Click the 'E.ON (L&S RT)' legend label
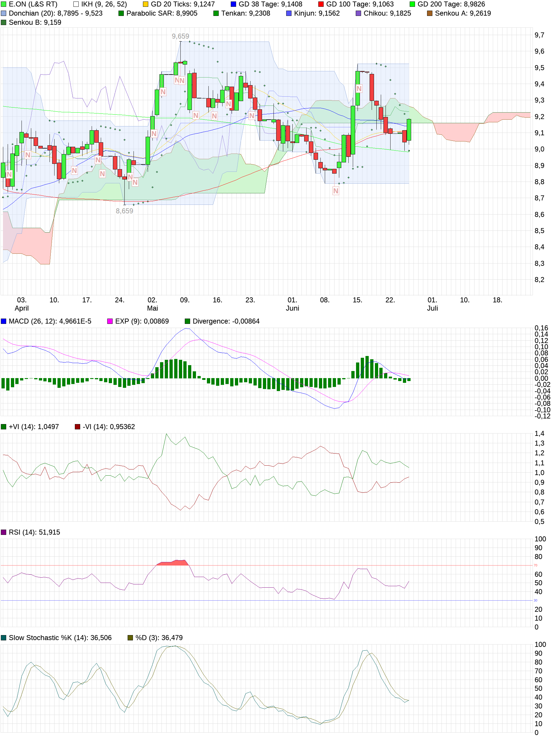 point(33,4)
